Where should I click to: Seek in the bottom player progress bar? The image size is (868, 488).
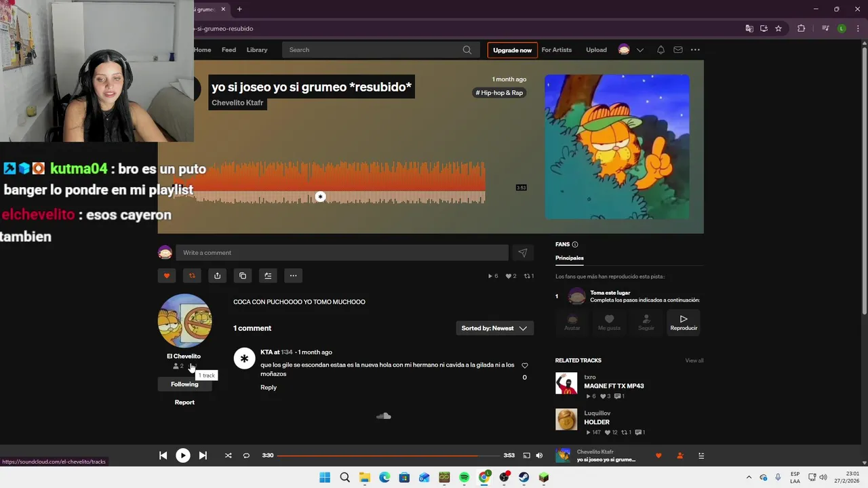388,455
